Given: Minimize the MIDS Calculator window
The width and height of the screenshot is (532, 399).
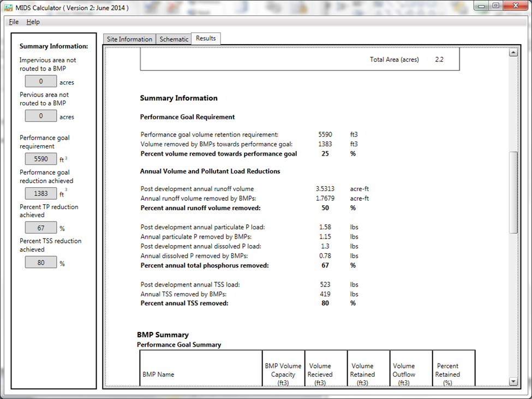Looking at the screenshot, I should (481, 6).
